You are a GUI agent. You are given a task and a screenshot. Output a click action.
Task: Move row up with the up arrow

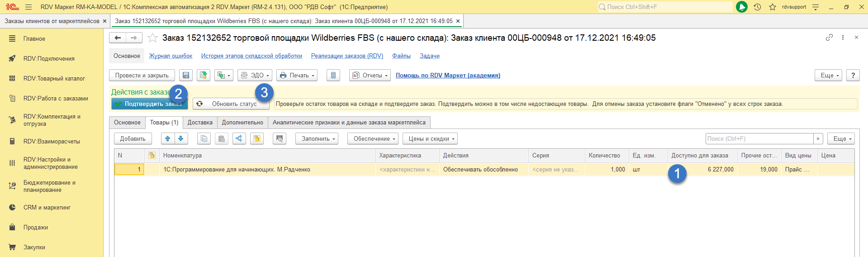pyautogui.click(x=168, y=139)
